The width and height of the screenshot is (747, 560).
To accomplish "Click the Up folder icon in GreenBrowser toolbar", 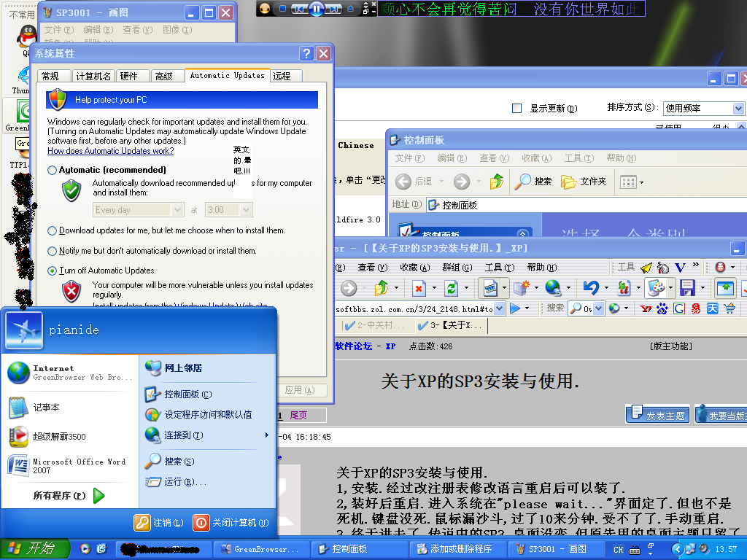I will click(x=381, y=287).
